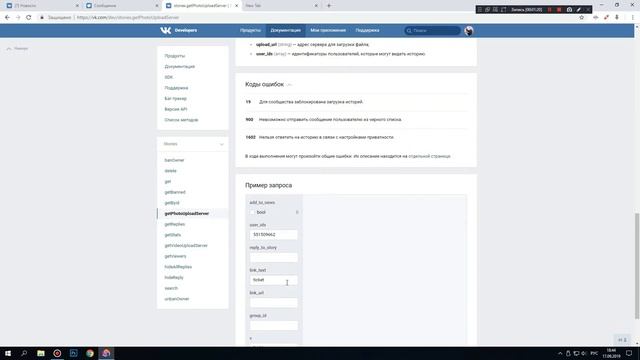Screen dimensions: 640x360
Task: Select the getBanned method
Action: (175, 192)
